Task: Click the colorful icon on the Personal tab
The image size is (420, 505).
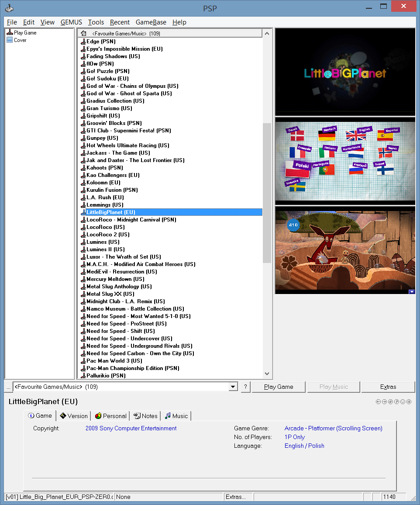Action: 98,416
